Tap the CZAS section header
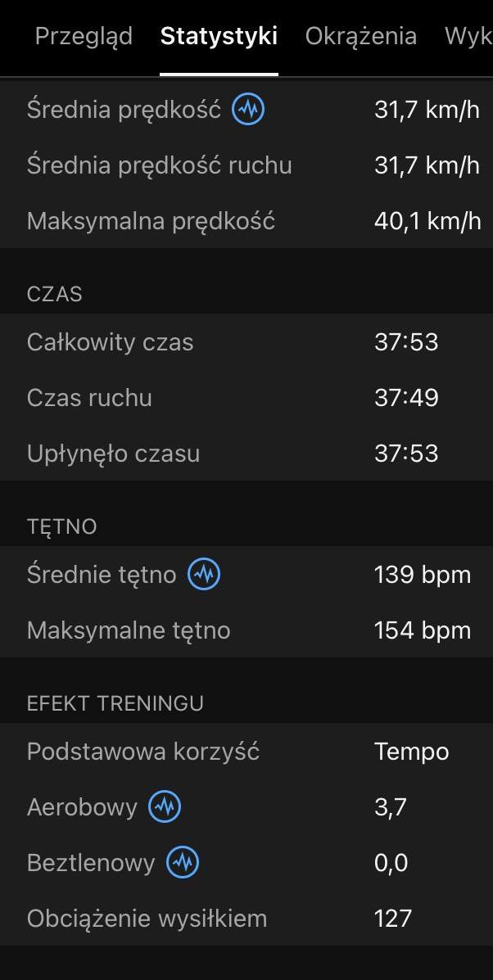This screenshot has width=493, height=980. pyautogui.click(x=54, y=294)
